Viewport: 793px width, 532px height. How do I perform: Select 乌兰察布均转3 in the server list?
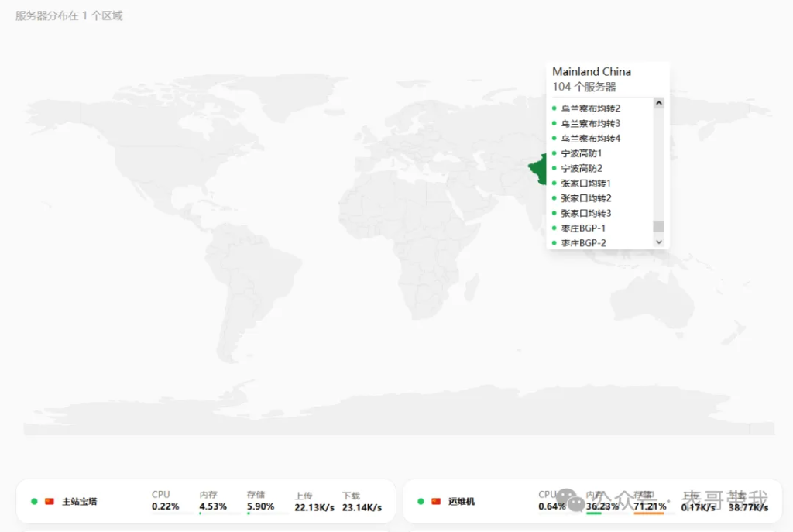point(590,123)
